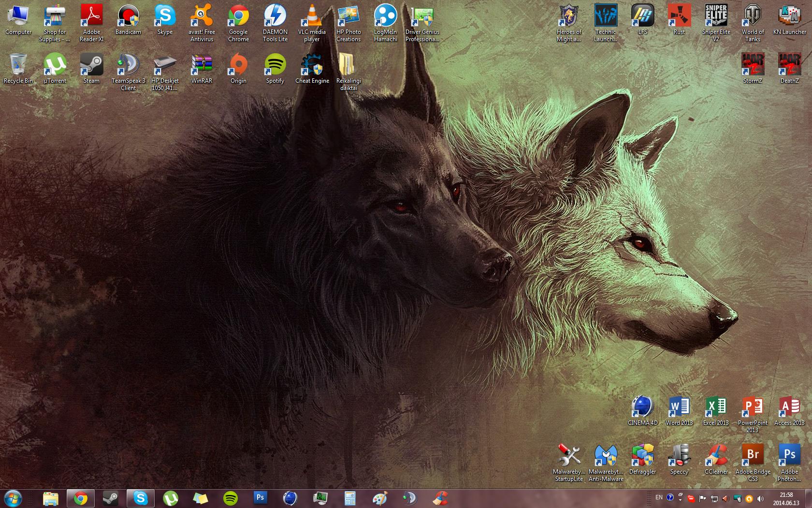Open Steam from the taskbar
The width and height of the screenshot is (812, 508).
[111, 498]
